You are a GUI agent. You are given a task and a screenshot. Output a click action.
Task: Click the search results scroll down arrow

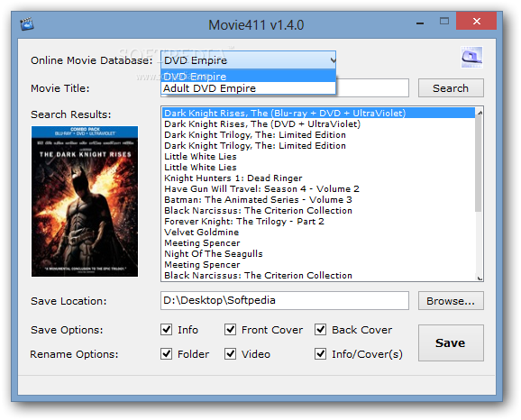(480, 278)
